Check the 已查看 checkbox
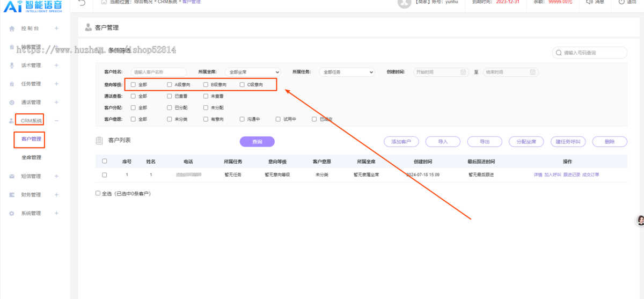Image resolution: width=644 pixels, height=299 pixels. click(x=170, y=96)
